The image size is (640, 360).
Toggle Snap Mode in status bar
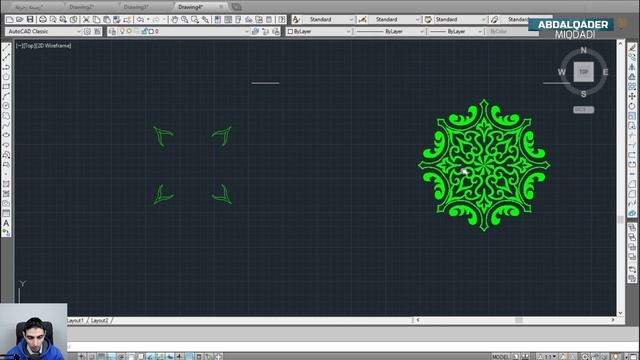pyautogui.click(x=92, y=357)
